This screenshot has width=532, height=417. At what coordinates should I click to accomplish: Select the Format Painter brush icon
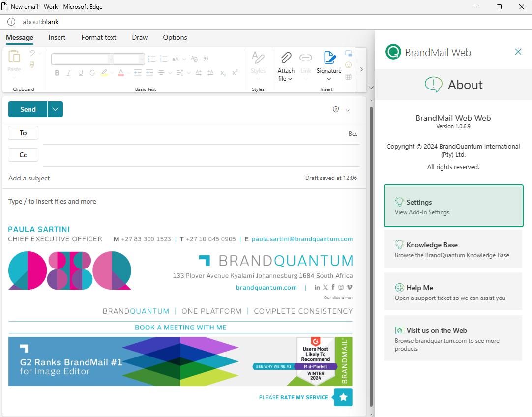32,64
